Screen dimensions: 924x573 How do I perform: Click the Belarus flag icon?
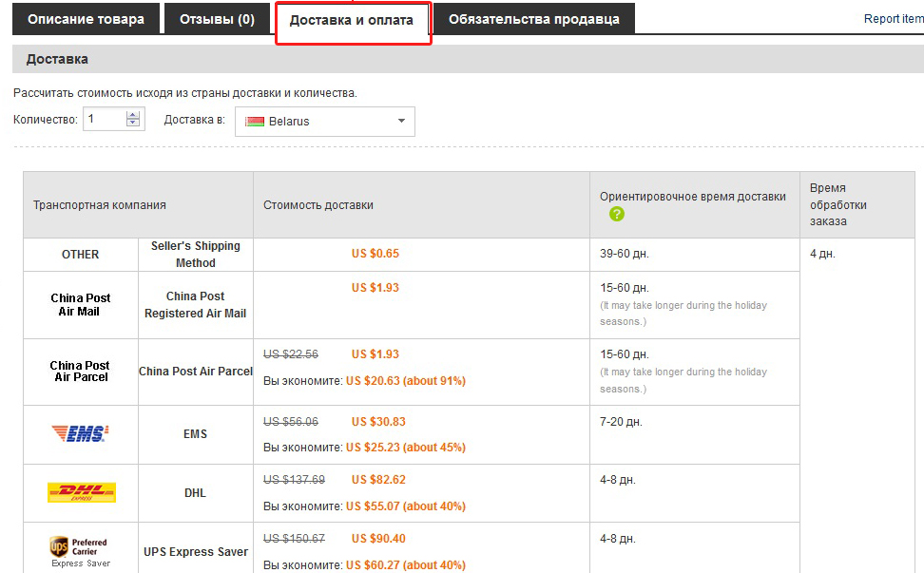255,122
